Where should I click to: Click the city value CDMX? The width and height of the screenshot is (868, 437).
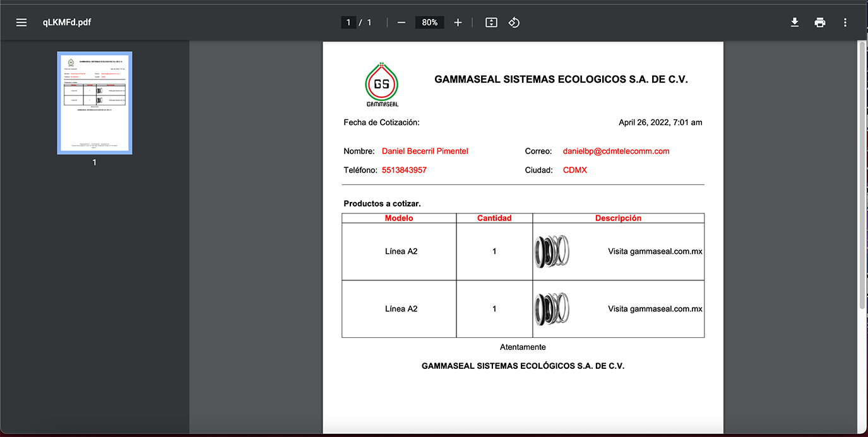pos(575,171)
